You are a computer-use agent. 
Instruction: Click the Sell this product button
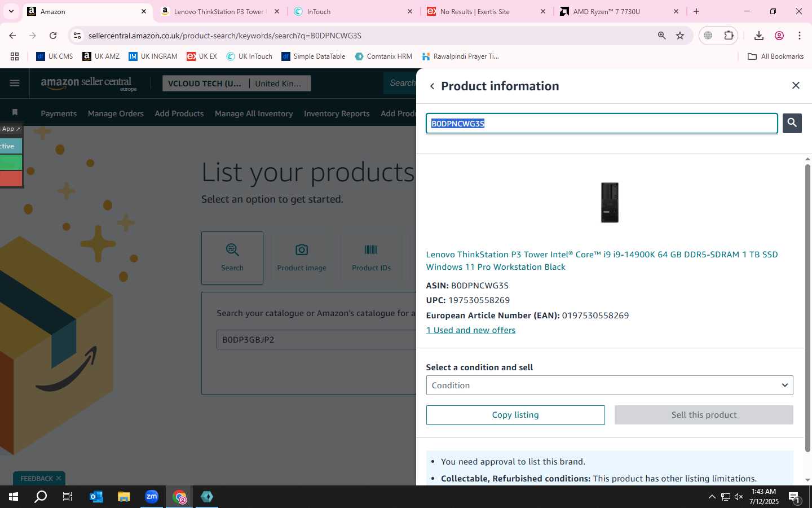704,415
